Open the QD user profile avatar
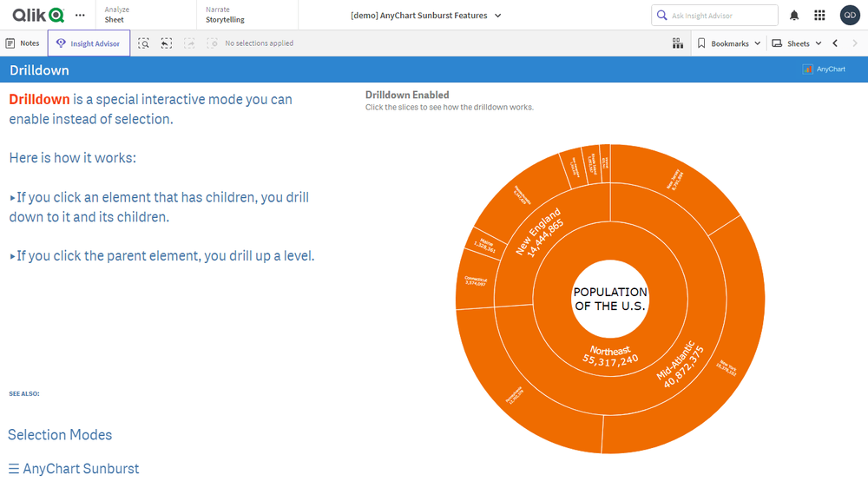The image size is (868, 488). 850,15
